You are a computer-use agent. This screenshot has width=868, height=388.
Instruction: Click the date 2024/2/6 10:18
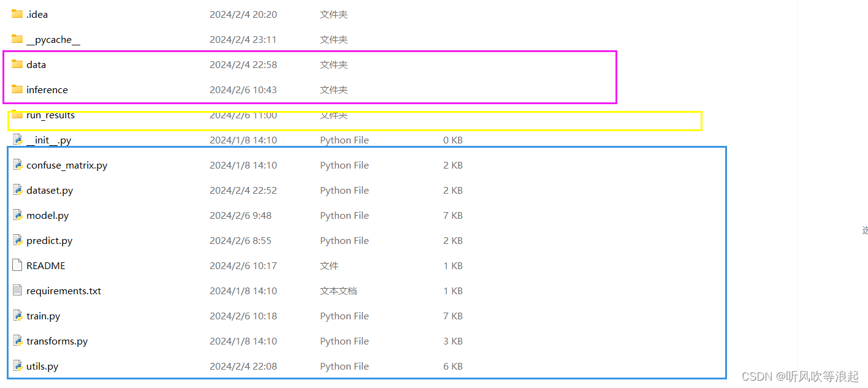243,316
